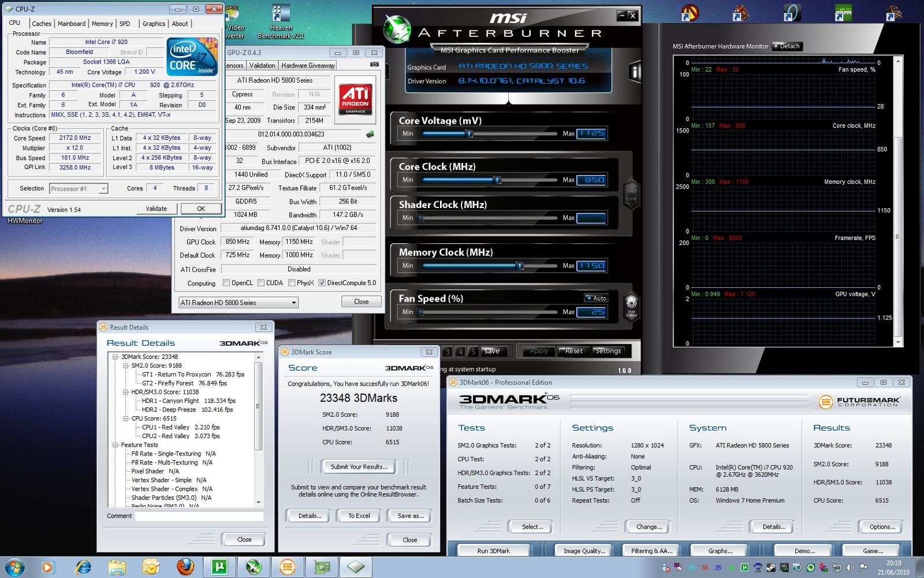Viewport: 924px width, 578px height.
Task: Open the Afterburner info button
Action: pos(635,72)
